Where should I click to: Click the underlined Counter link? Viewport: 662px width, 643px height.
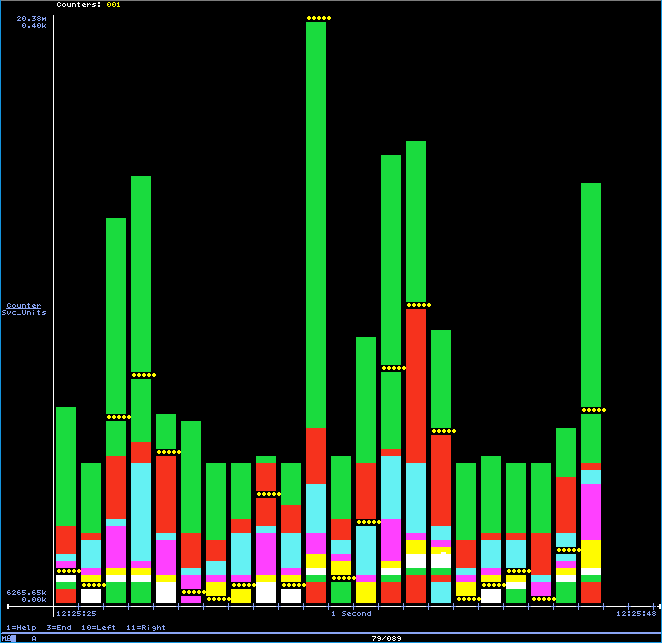24,305
